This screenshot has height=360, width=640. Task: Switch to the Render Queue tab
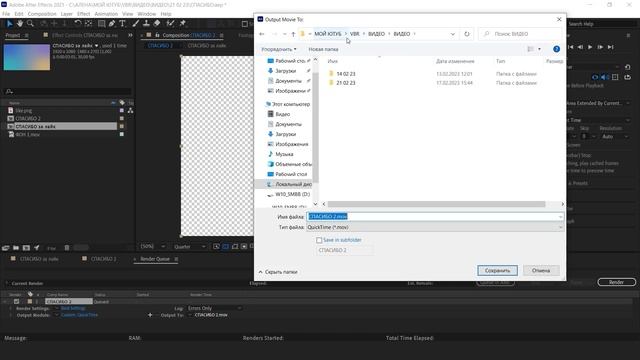point(155,259)
